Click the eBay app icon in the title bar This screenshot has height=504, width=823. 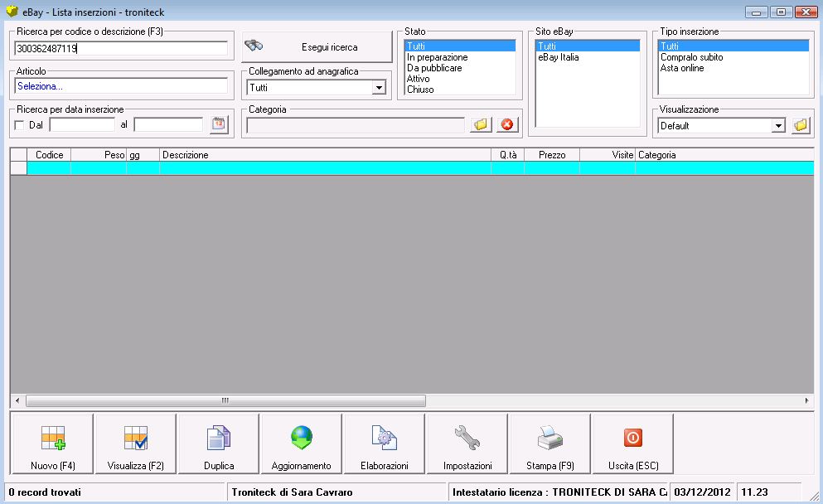click(x=12, y=11)
